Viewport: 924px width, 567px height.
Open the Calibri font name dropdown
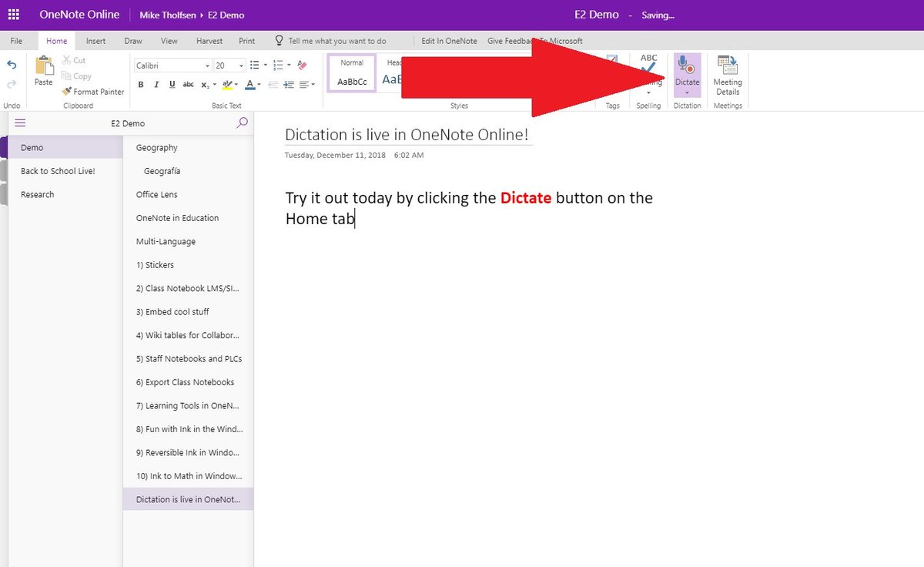[206, 65]
